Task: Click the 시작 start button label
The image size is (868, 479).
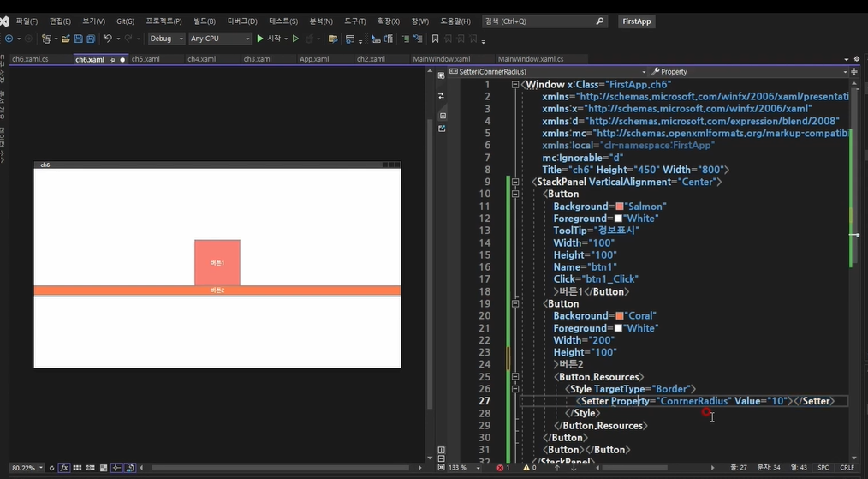Action: [274, 39]
